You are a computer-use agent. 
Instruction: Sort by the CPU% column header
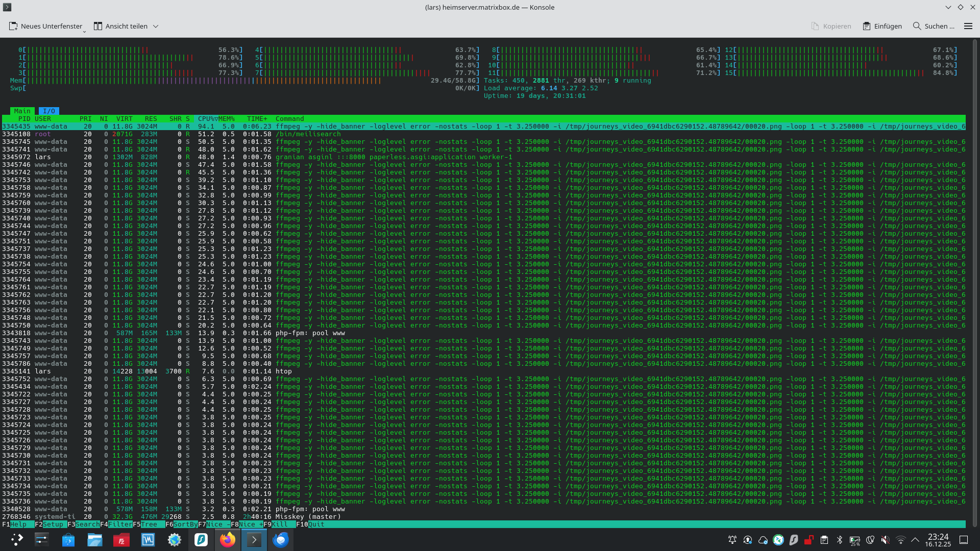207,118
